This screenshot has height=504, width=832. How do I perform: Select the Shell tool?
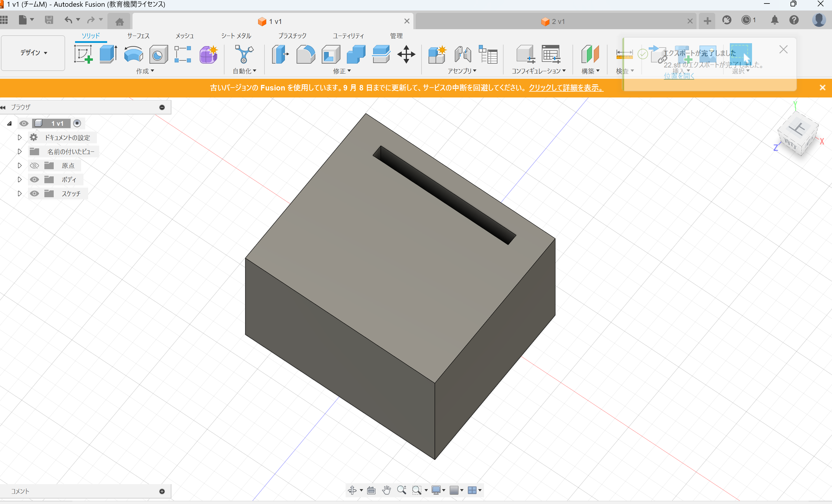click(331, 54)
